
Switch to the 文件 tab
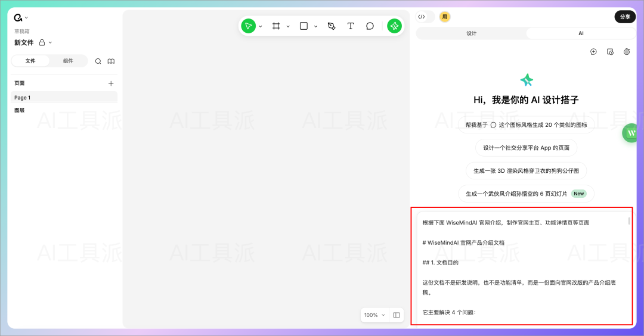30,61
